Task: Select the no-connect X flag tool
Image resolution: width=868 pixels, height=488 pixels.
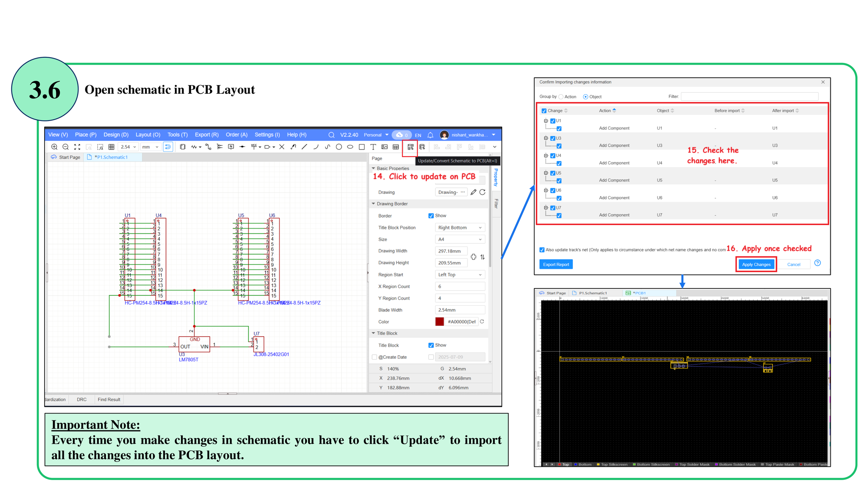Action: [282, 147]
